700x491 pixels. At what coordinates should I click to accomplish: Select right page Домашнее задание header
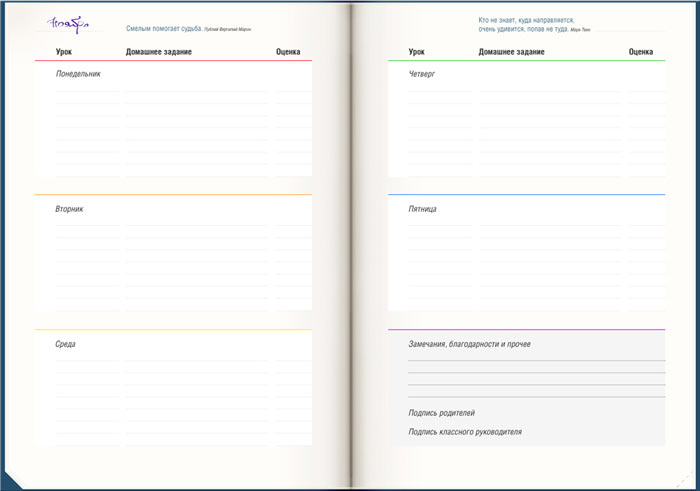pos(512,52)
